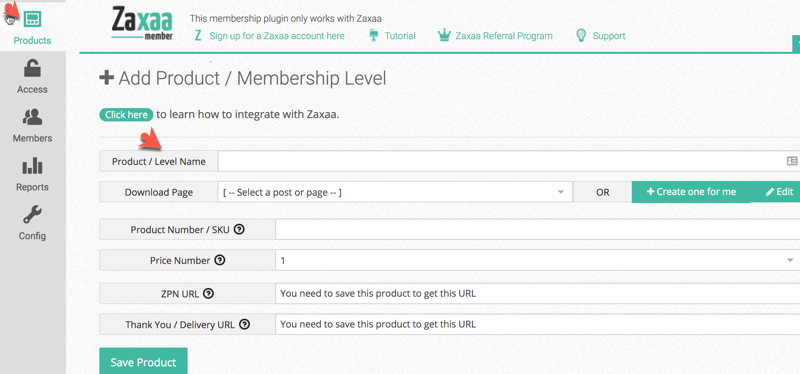
Task: Click the 'Product / Level Name' label
Action: tap(159, 161)
